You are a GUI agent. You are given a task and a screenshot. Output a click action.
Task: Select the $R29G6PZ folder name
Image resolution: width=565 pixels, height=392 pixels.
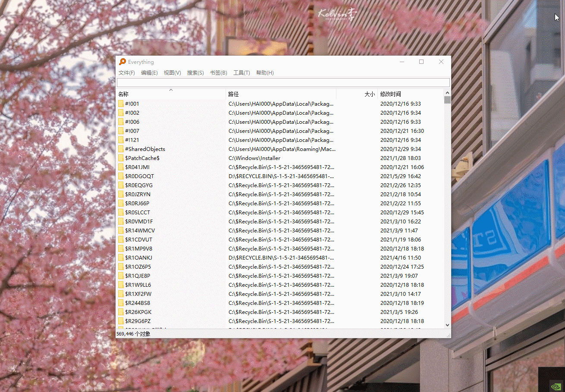point(138,321)
